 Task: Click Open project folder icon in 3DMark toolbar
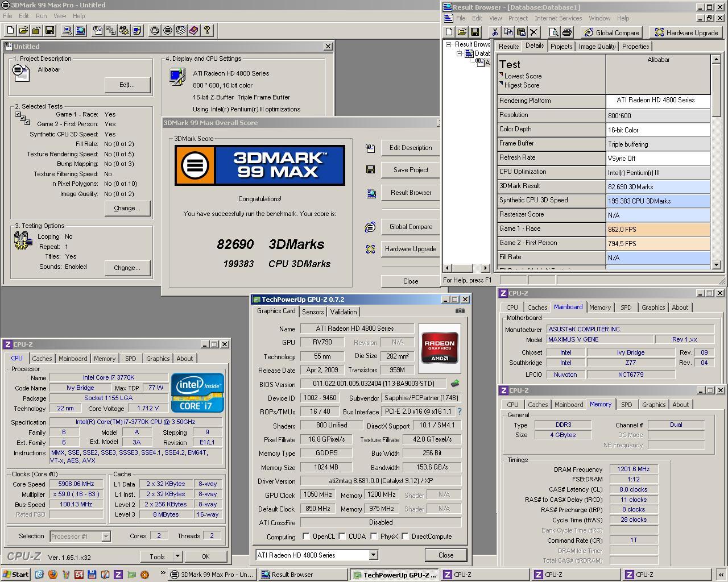(23, 31)
